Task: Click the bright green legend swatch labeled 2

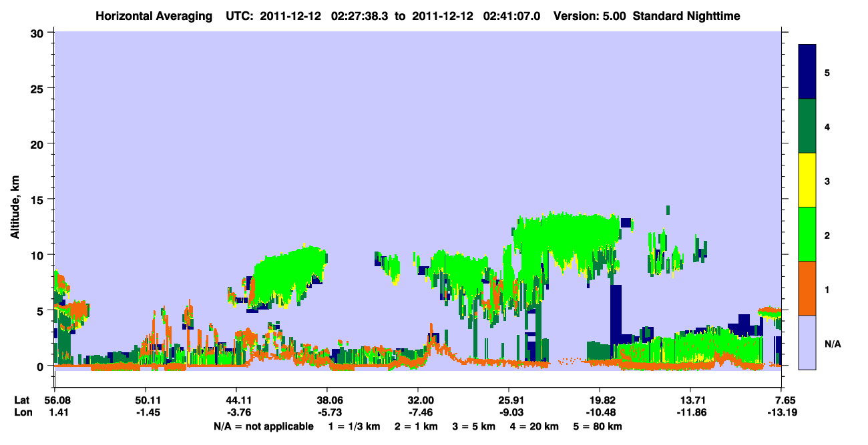Action: [807, 234]
